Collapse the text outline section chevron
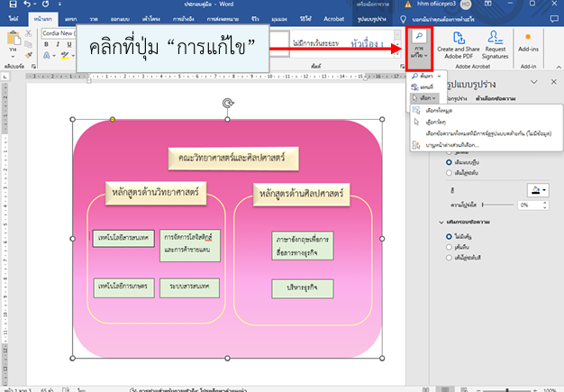Screen dimensions: 564x392 [439, 222]
